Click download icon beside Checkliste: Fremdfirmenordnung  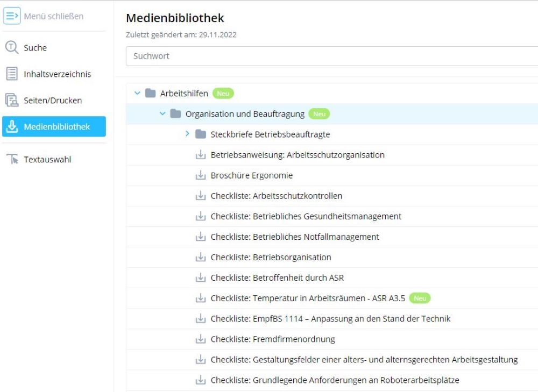pos(201,339)
